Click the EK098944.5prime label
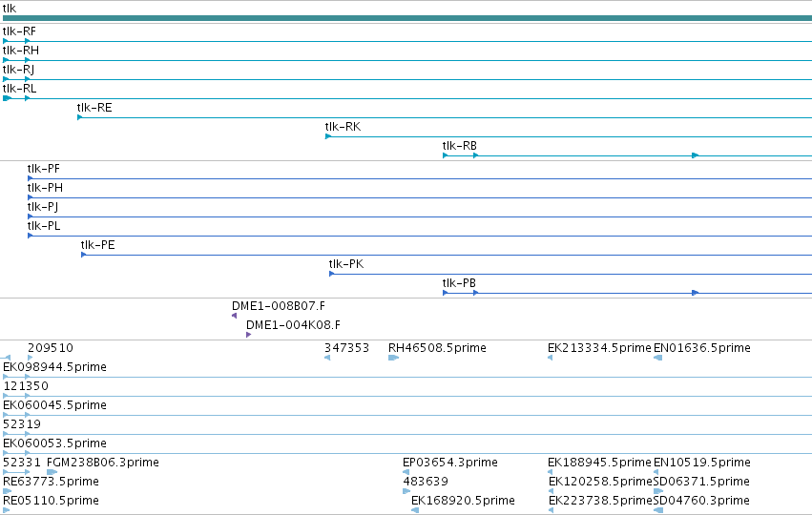812x515 pixels. point(55,367)
